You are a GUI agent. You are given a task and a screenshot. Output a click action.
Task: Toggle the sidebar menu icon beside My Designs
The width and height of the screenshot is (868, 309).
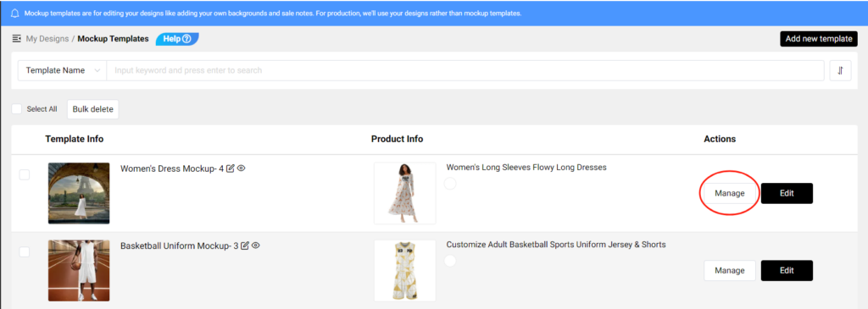click(x=17, y=39)
